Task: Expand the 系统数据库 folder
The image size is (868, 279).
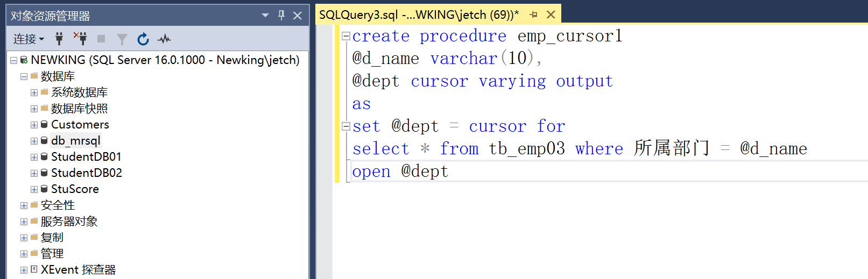Action: (34, 92)
